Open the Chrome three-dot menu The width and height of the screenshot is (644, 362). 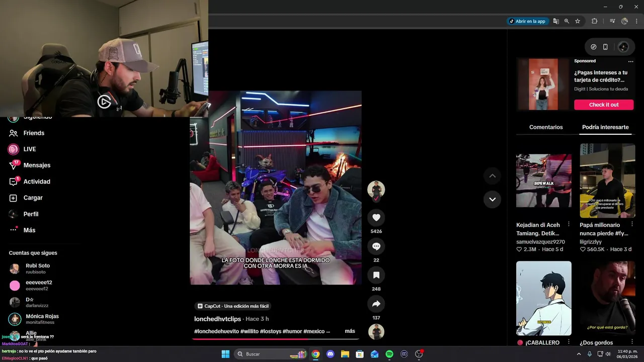(636, 21)
